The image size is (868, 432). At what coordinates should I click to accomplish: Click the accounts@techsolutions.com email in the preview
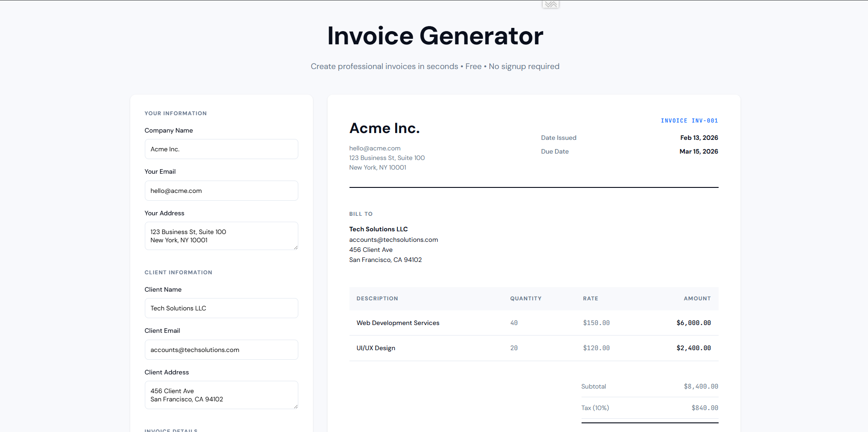tap(393, 239)
